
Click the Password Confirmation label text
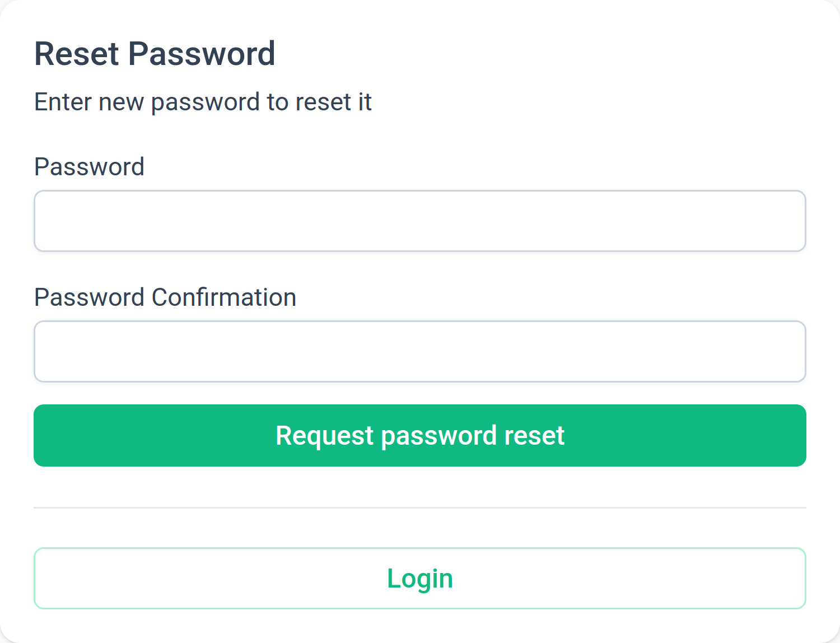(x=165, y=297)
